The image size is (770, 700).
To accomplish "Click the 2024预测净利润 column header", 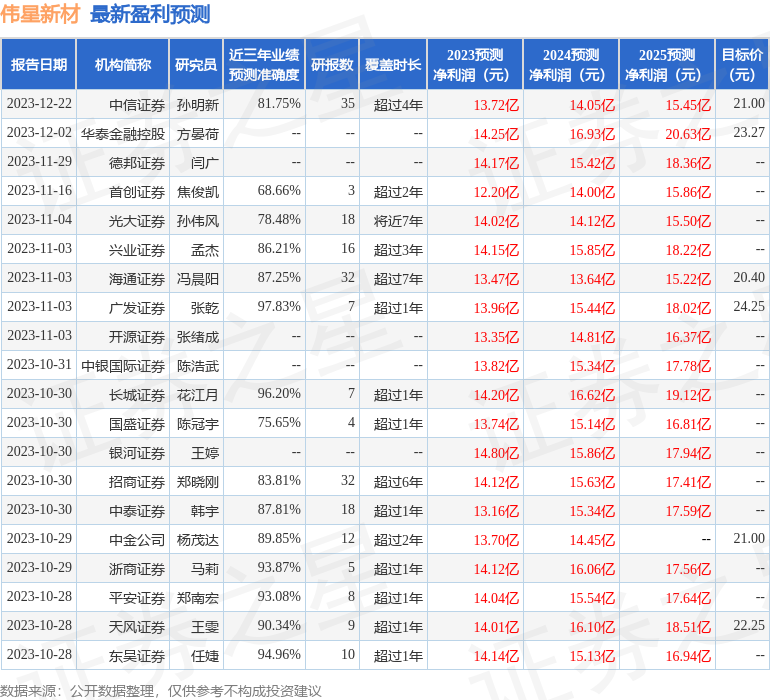I will [x=571, y=64].
